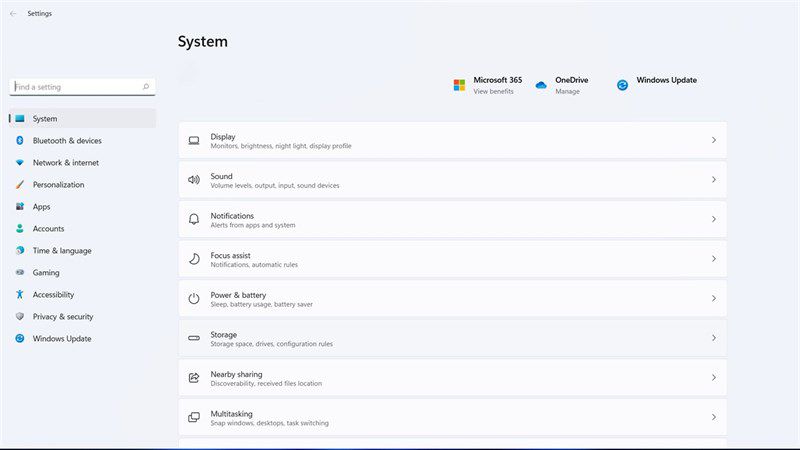Click 'Sleep, battery usage, battery saver' text
Image resolution: width=800 pixels, height=450 pixels.
(x=262, y=304)
